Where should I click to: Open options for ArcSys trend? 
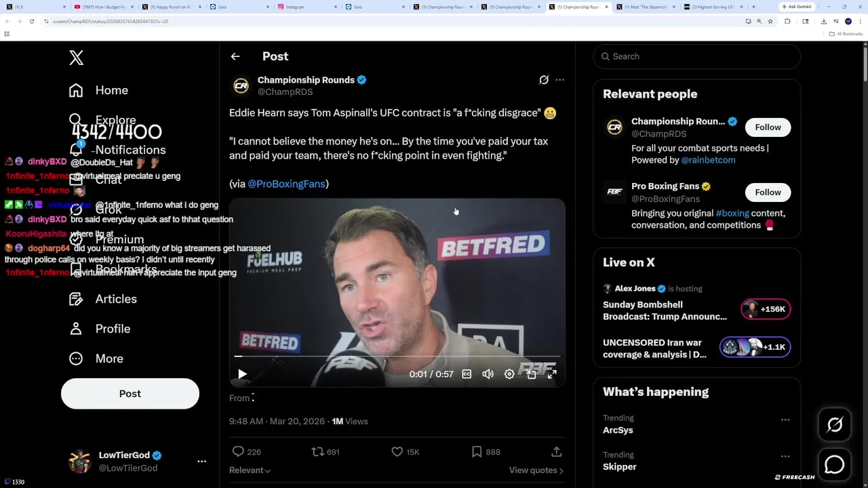[x=785, y=420]
